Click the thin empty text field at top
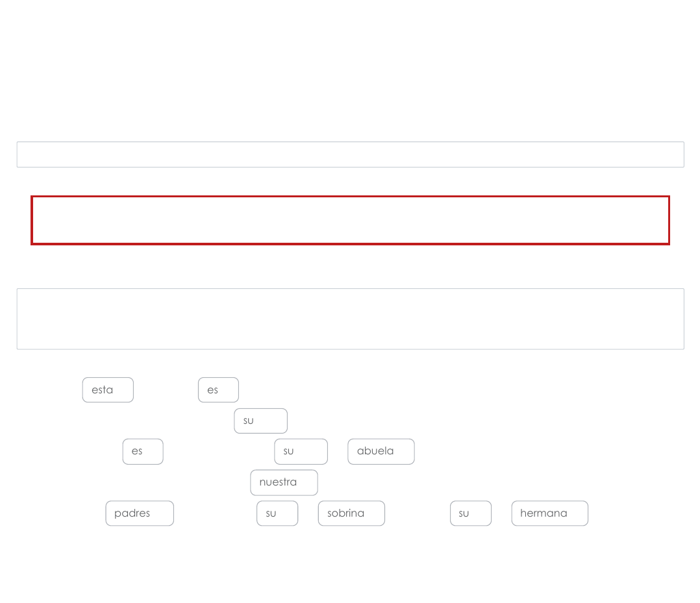700x603 pixels. click(x=350, y=154)
